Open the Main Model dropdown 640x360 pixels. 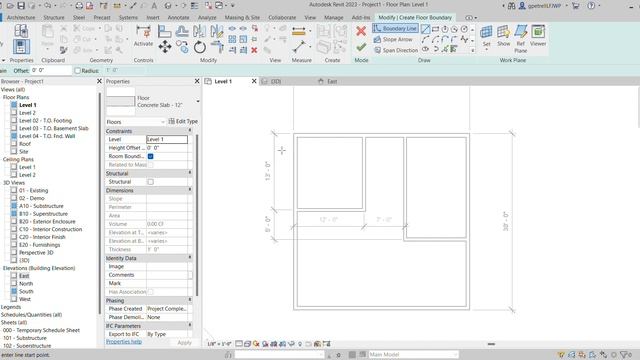[413, 354]
